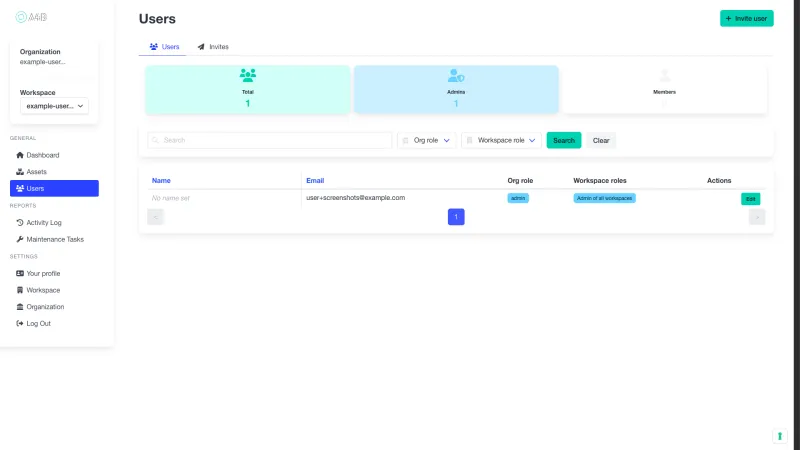This screenshot has width=800, height=450.
Task: Click the Invite user button
Action: (x=746, y=18)
